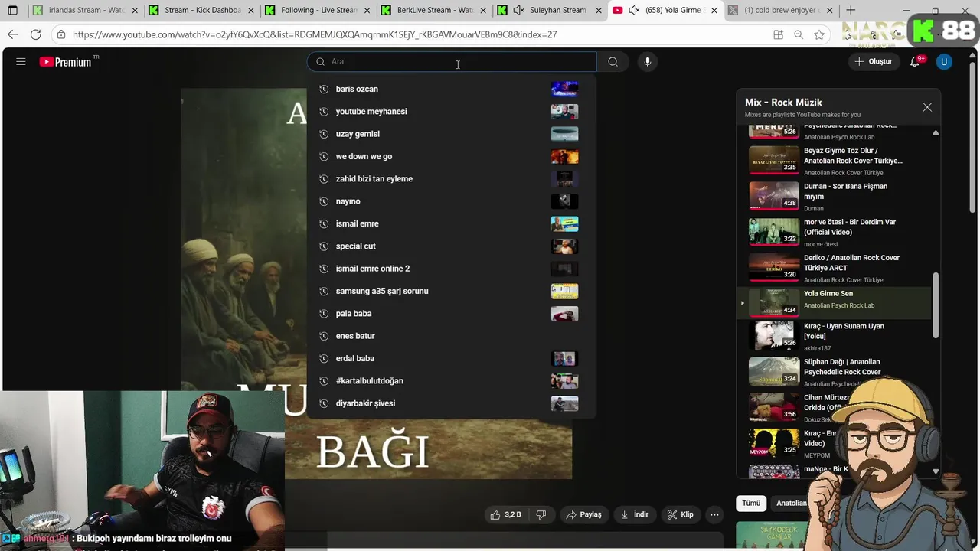Image resolution: width=980 pixels, height=551 pixels.
Task: View site information icon in address bar
Action: pyautogui.click(x=61, y=34)
